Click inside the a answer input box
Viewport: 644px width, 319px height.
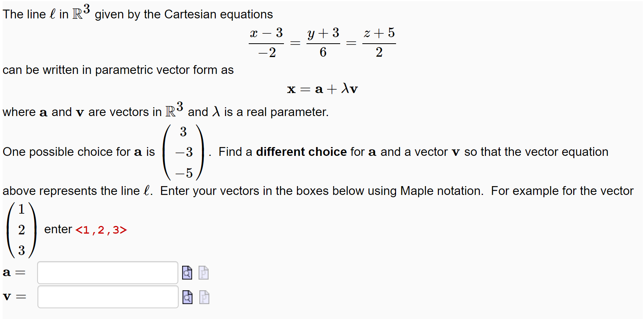(x=107, y=272)
